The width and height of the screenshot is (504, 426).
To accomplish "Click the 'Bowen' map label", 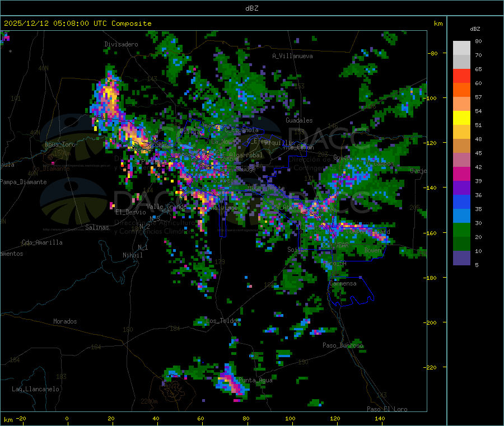I will click(373, 250).
